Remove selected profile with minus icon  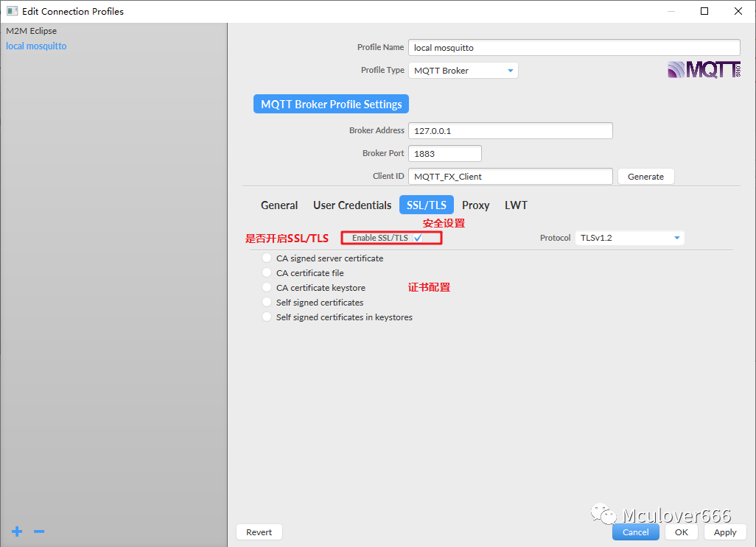[39, 532]
